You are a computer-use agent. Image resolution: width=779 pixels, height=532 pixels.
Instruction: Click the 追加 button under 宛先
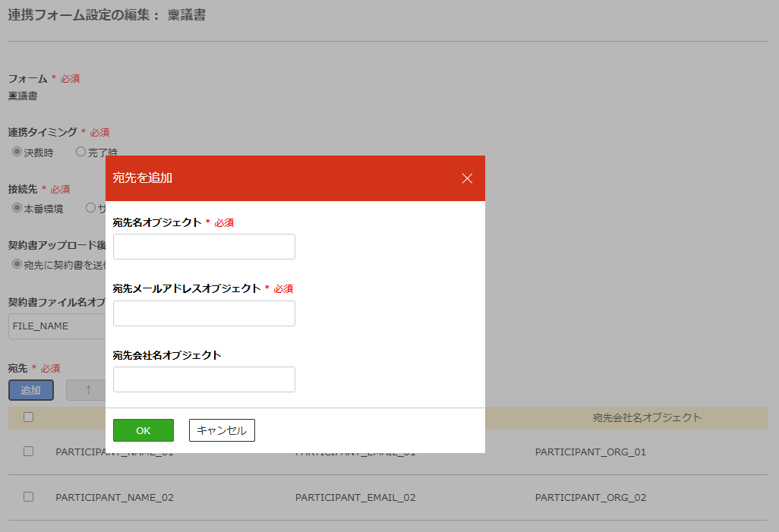pos(31,390)
